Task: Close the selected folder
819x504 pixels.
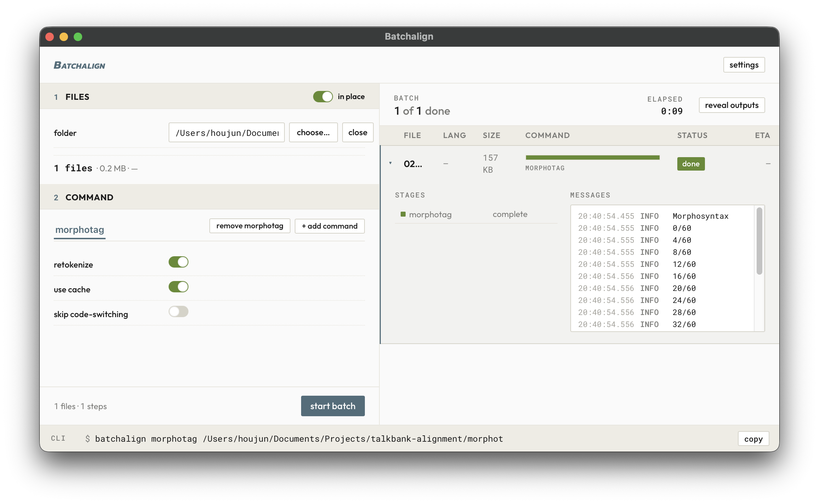Action: click(x=358, y=132)
